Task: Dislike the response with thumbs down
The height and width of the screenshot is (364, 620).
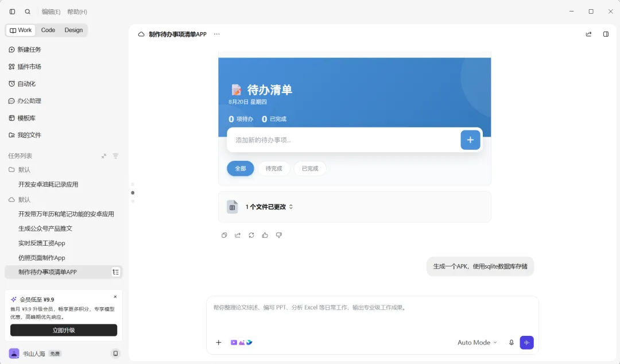Action: 279,235
